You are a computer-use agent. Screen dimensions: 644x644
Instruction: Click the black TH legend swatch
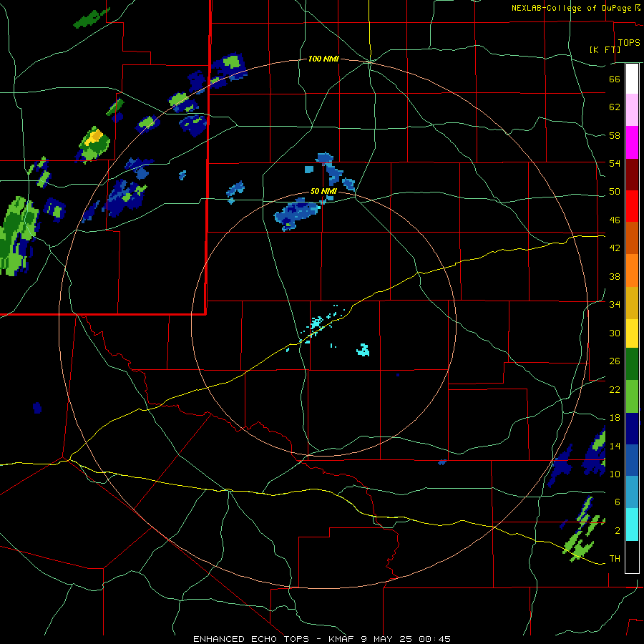632,557
